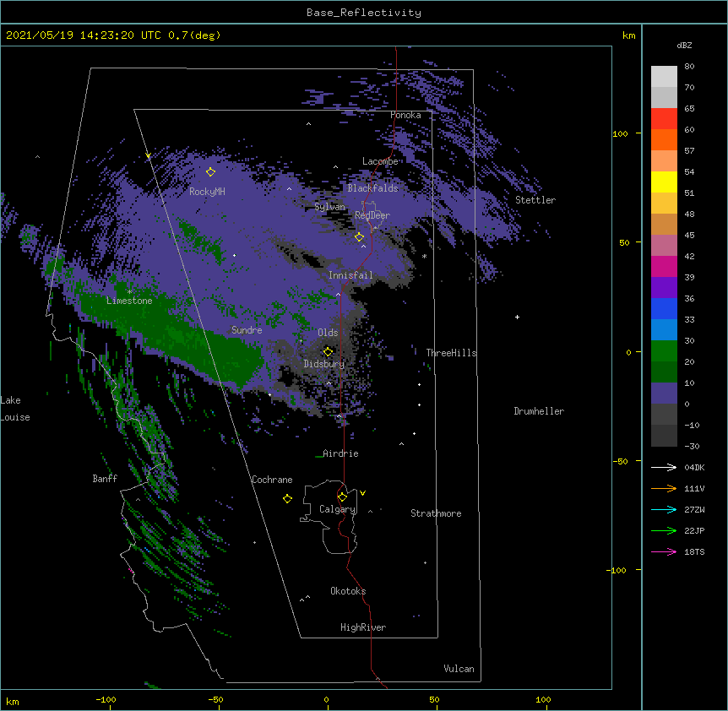The image size is (728, 711).
Task: Click the Sylvan label
Action: (329, 207)
